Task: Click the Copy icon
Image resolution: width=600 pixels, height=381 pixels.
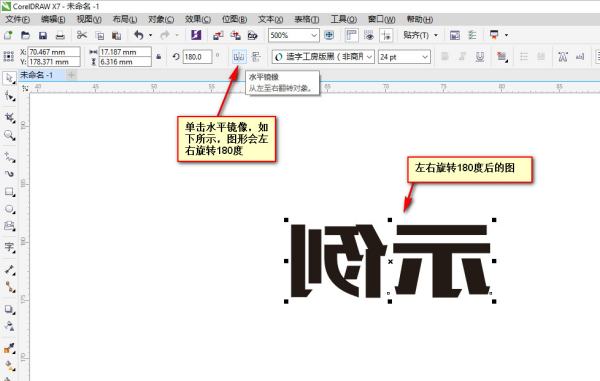Action: [x=99, y=36]
